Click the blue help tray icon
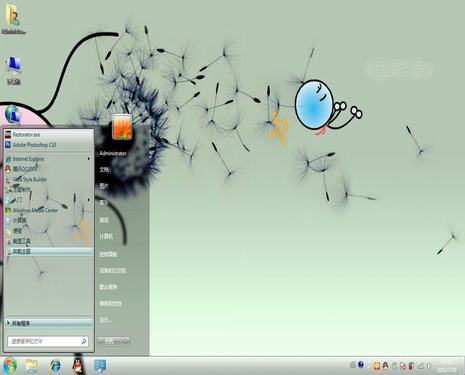 361,365
